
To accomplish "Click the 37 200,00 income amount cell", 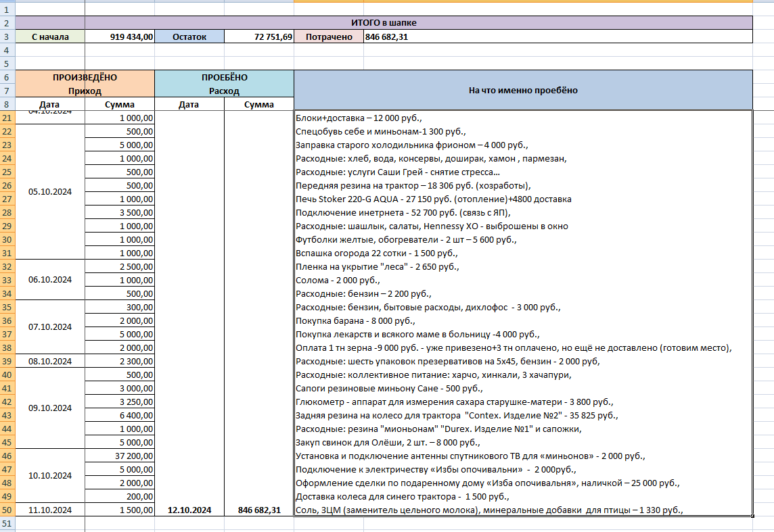I will [x=120, y=456].
